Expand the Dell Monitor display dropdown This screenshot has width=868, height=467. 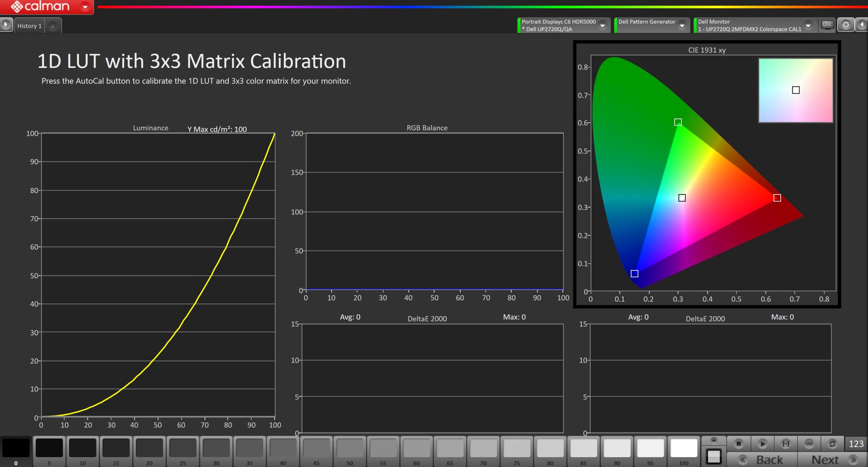click(808, 25)
